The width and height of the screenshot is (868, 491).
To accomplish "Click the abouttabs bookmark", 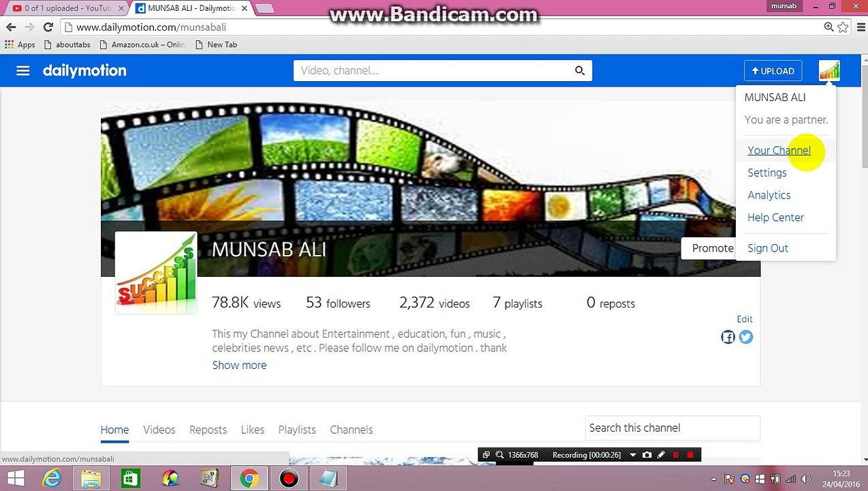I will 67,44.
